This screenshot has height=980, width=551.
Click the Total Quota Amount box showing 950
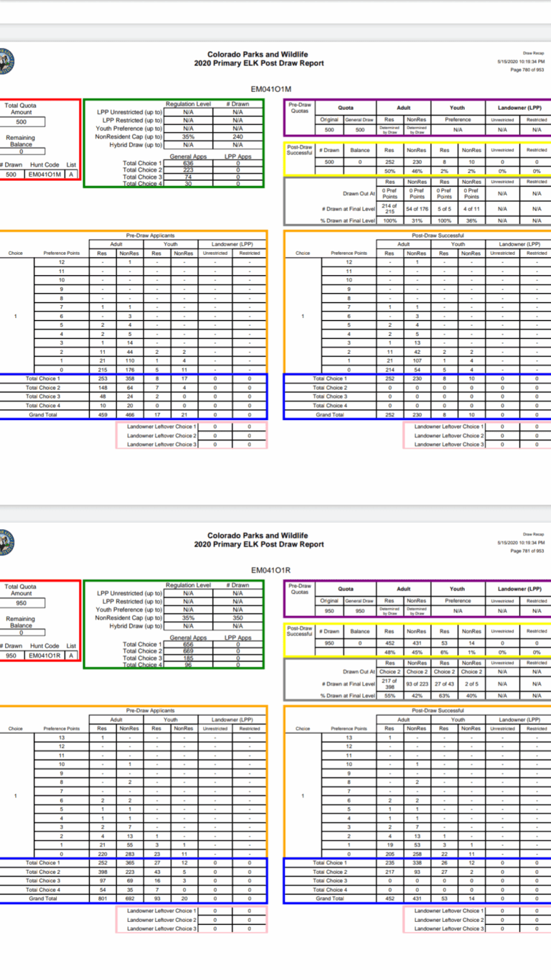click(x=21, y=603)
